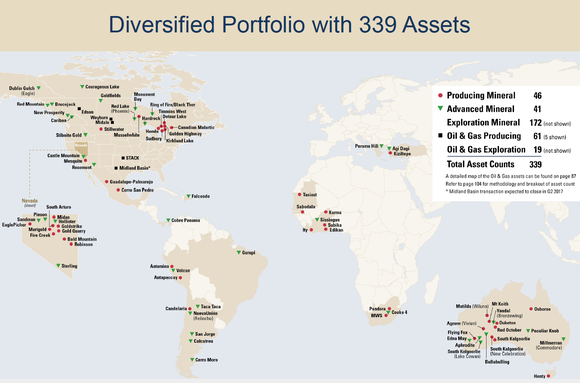Click the 'Sabodala' map label
This screenshot has height=383, width=580.
coord(306,206)
